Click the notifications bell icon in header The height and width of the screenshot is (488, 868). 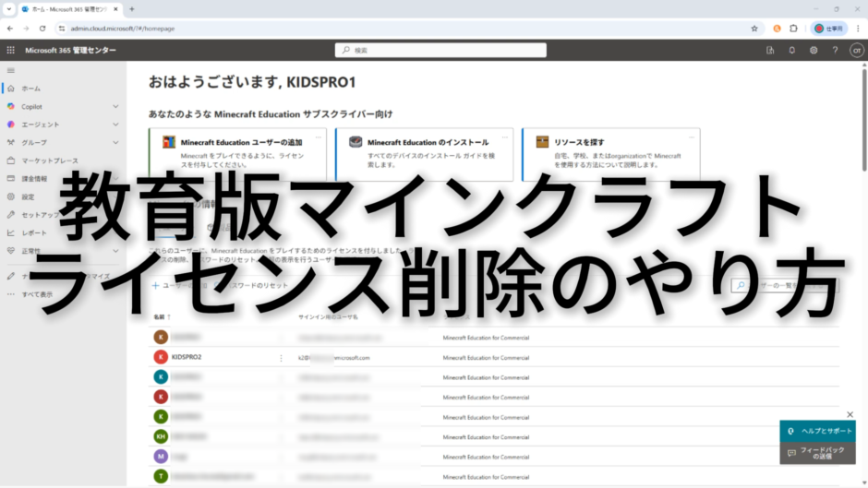(x=791, y=50)
